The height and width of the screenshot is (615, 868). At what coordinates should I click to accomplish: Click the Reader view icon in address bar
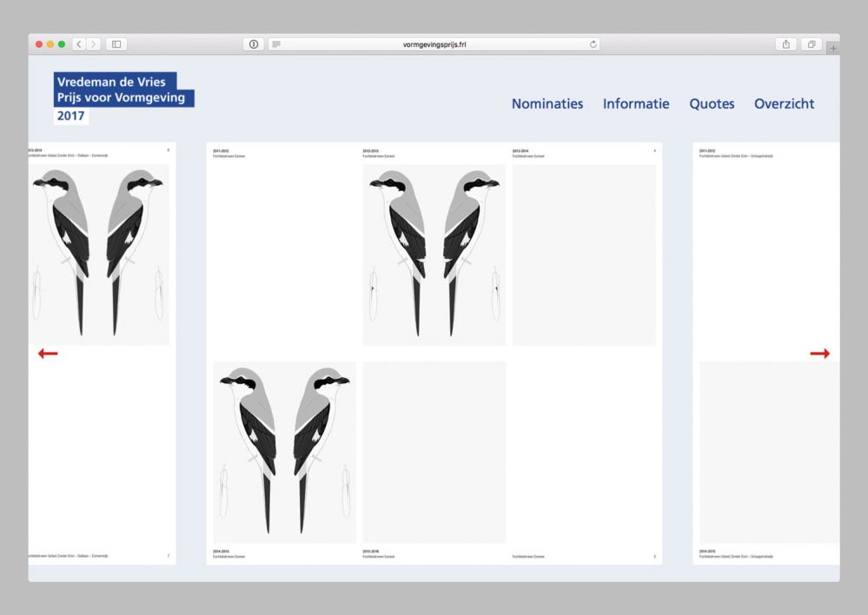point(276,44)
